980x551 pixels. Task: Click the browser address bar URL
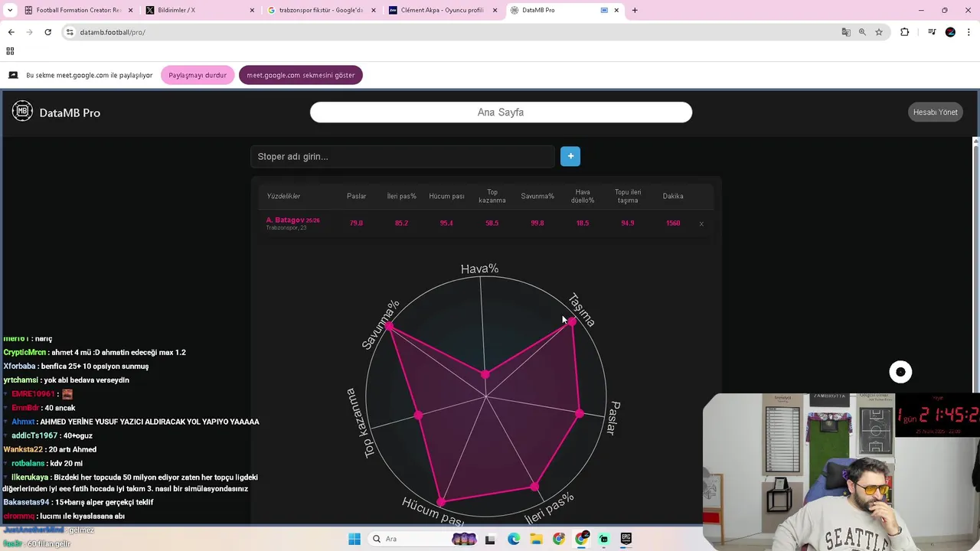tap(113, 32)
